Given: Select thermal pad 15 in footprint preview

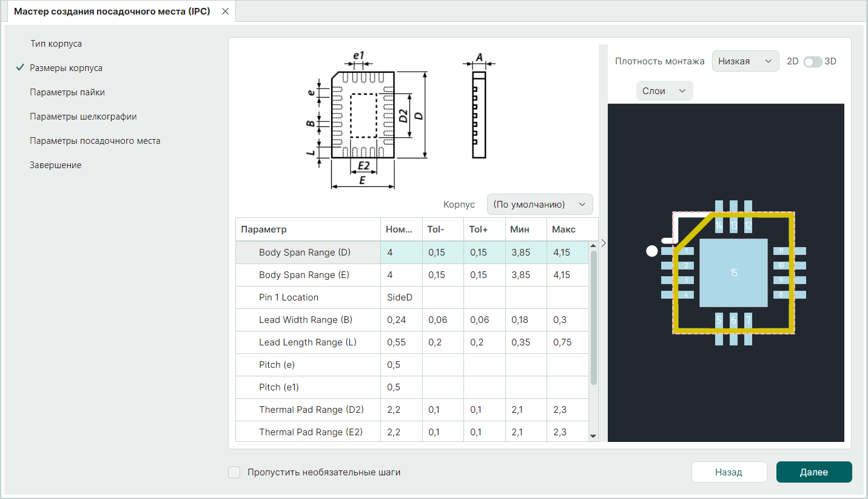Looking at the screenshot, I should click(733, 273).
